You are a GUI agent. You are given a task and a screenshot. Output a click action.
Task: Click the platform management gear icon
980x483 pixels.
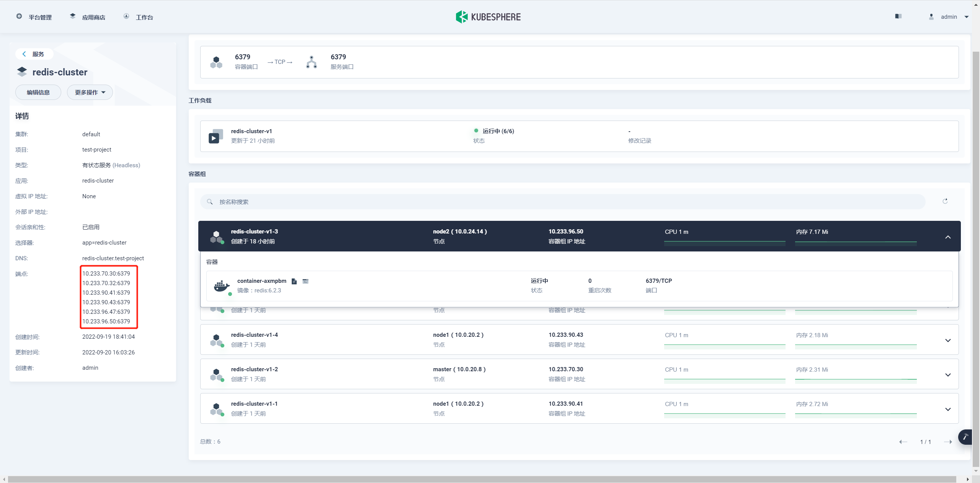coord(20,17)
